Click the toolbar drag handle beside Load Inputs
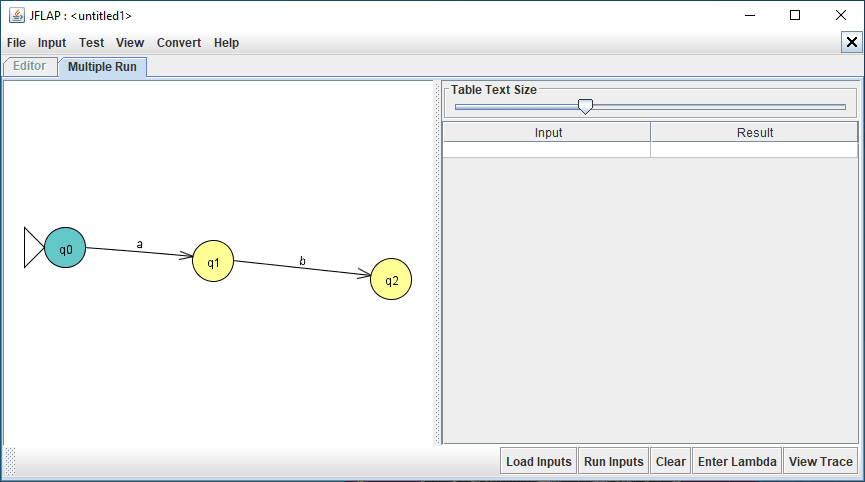Viewport: 865px width, 482px height. [10, 462]
